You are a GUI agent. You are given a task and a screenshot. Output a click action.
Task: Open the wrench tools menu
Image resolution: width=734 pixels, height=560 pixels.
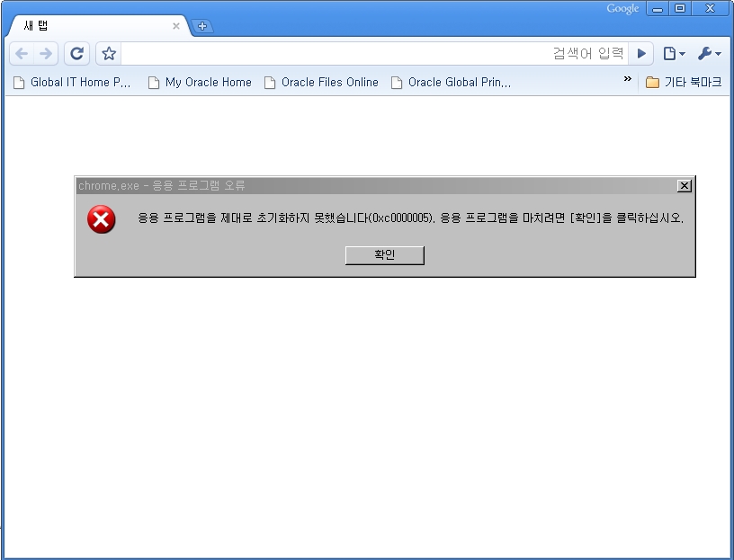[709, 54]
